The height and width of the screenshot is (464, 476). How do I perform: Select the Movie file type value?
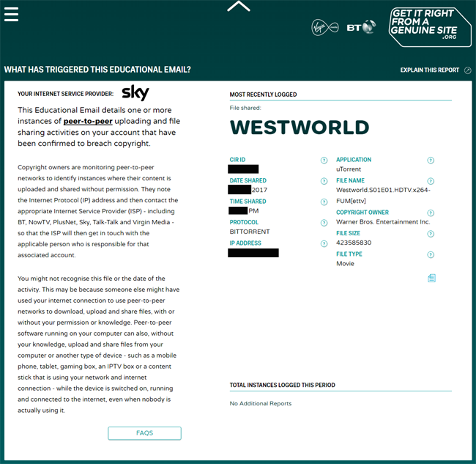345,263
